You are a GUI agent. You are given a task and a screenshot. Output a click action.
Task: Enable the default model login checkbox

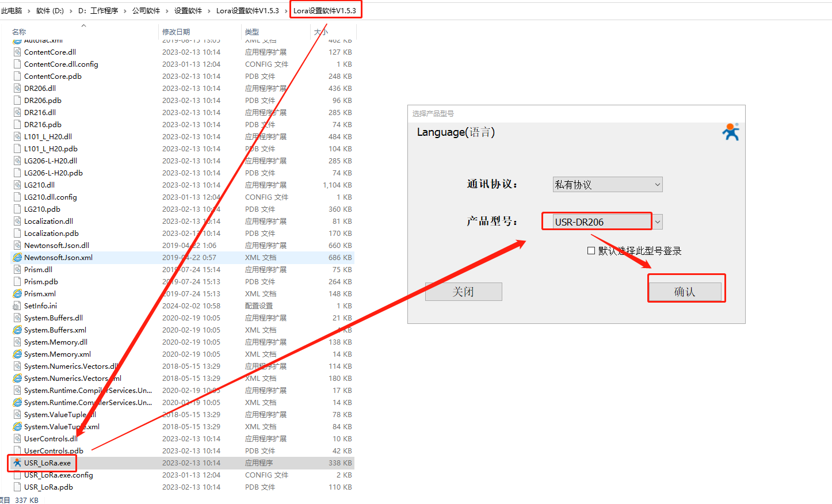[591, 250]
